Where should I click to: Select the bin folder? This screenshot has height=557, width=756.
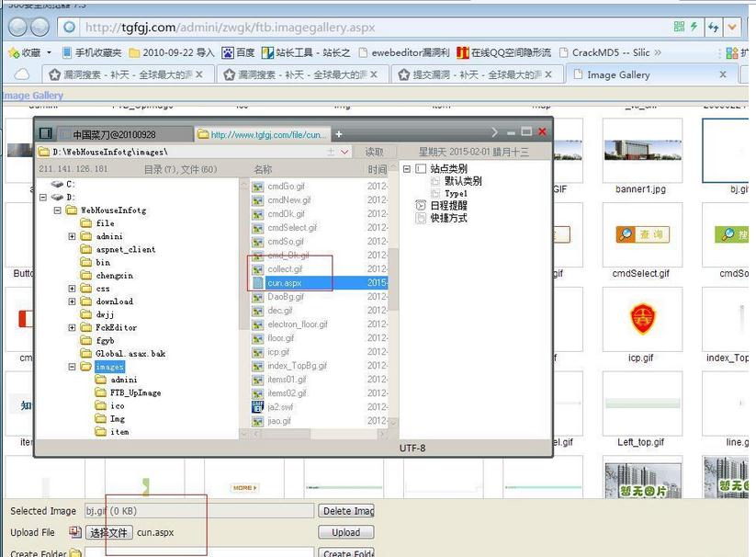(96, 262)
